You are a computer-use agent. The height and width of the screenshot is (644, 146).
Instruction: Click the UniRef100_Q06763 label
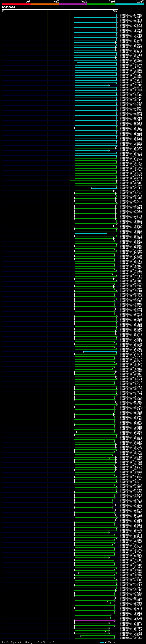tap(131, 25)
